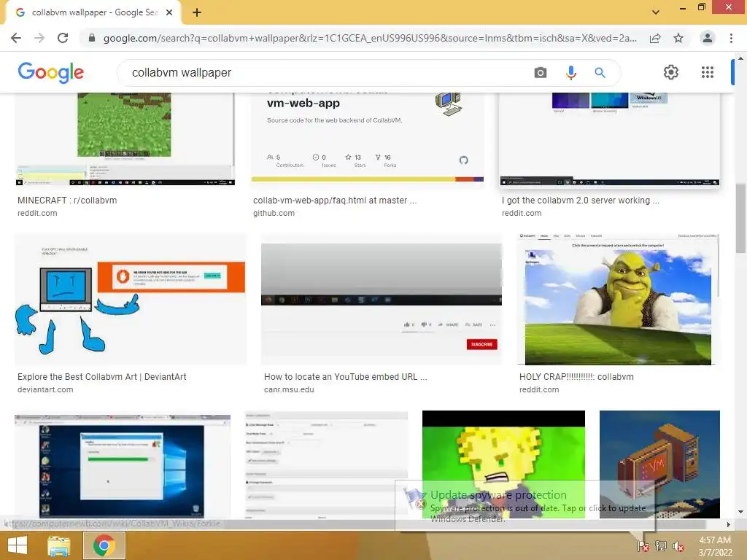The image size is (747, 560).
Task: Open collab-vm-web-app/faq.html at master link
Action: coord(335,201)
